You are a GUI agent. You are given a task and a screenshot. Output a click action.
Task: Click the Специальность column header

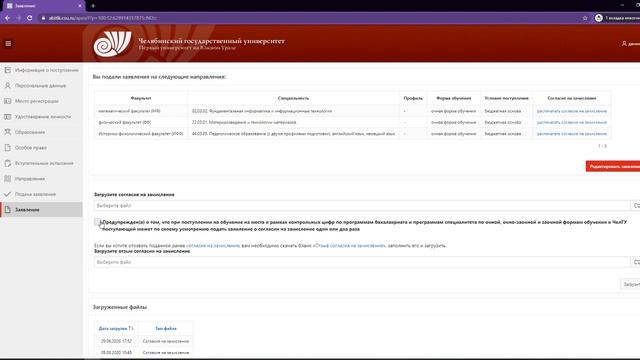293,98
